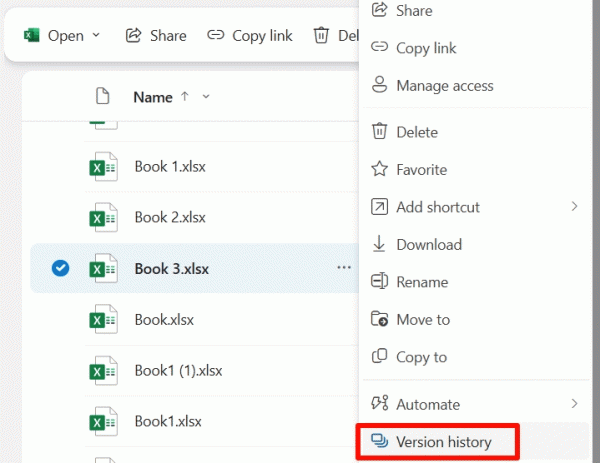Open the three-dot menu for Book 3.xlsx
This screenshot has width=600, height=463.
pos(344,268)
